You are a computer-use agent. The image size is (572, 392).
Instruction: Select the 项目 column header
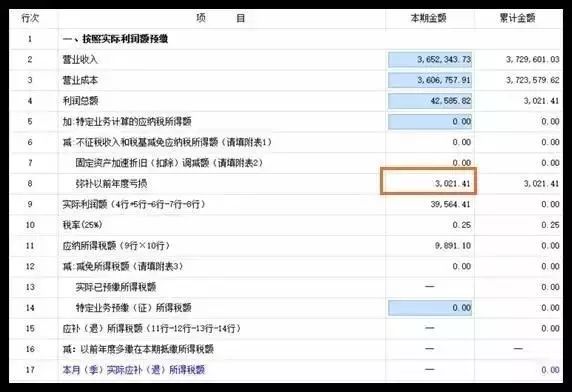coord(221,18)
